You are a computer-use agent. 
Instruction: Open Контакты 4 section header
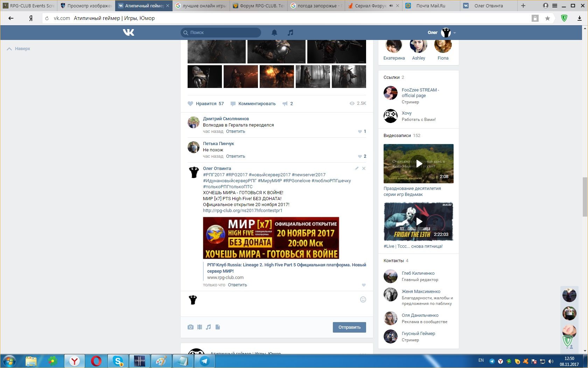pos(396,261)
